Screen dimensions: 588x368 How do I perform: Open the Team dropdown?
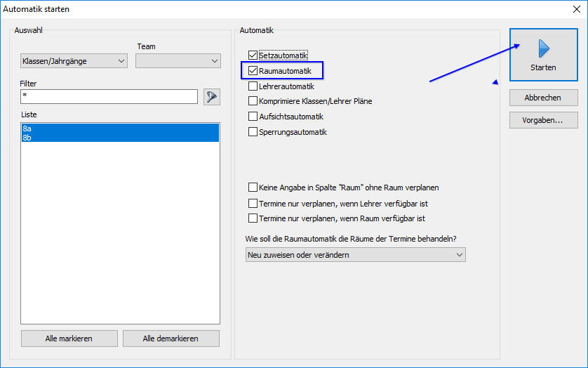point(178,61)
